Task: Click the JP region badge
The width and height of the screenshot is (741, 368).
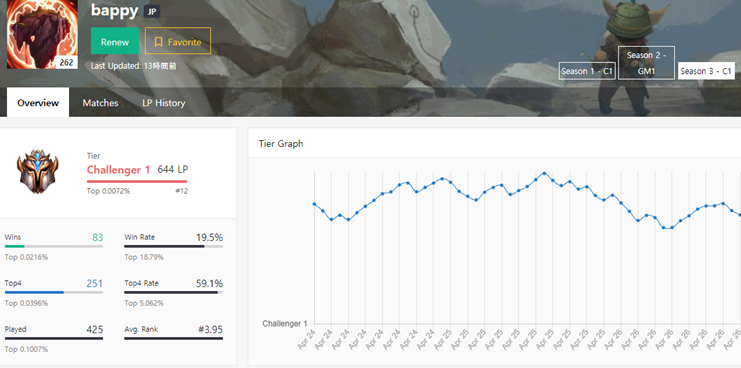Action: coord(152,11)
